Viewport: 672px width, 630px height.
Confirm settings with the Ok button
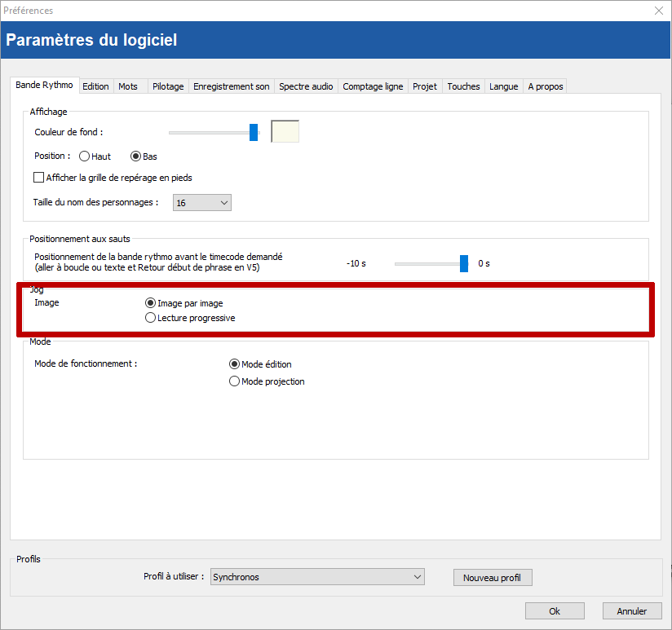click(555, 611)
